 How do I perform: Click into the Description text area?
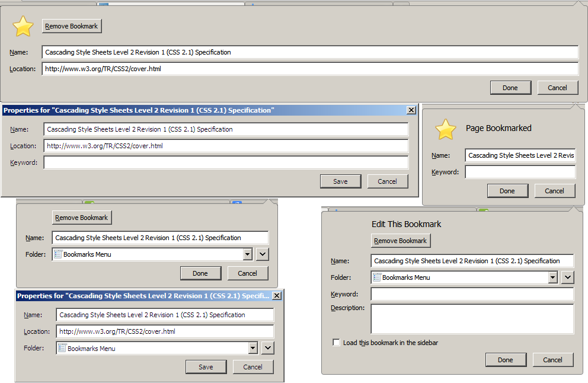pyautogui.click(x=472, y=319)
